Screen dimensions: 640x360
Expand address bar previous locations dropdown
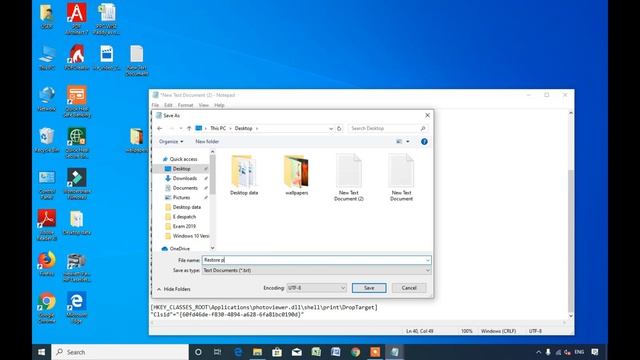coord(331,128)
